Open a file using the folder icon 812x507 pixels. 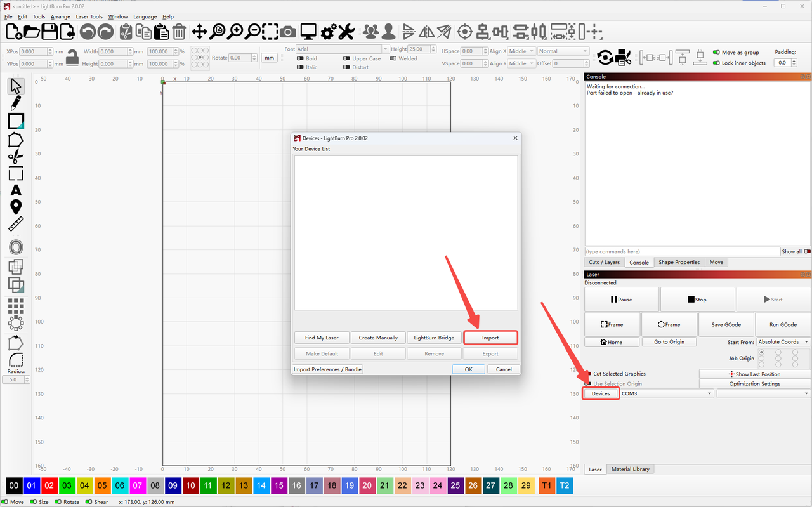(x=31, y=31)
